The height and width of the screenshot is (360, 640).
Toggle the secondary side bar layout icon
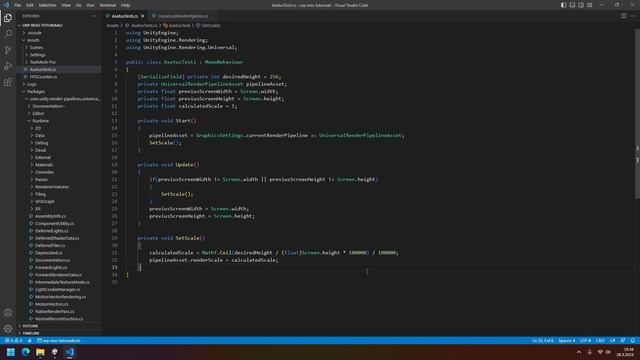click(x=581, y=5)
